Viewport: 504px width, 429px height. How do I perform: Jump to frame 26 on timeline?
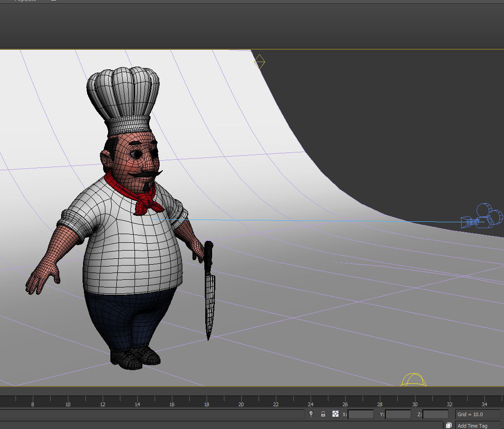345,404
